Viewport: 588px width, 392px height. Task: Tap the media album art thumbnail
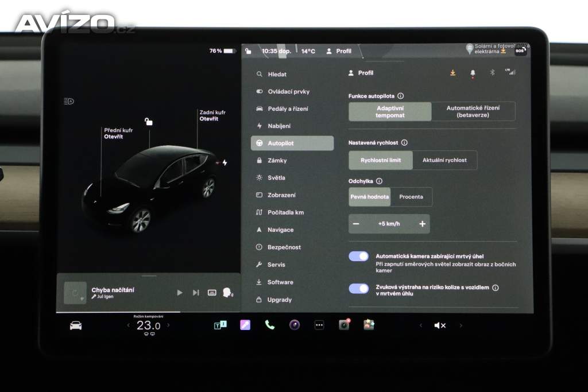[x=75, y=293]
